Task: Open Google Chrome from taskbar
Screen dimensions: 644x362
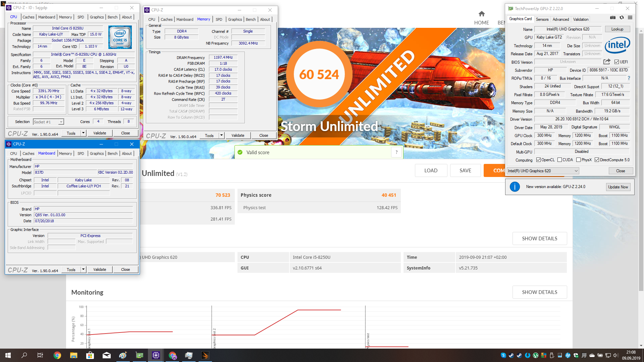Action: point(57,355)
